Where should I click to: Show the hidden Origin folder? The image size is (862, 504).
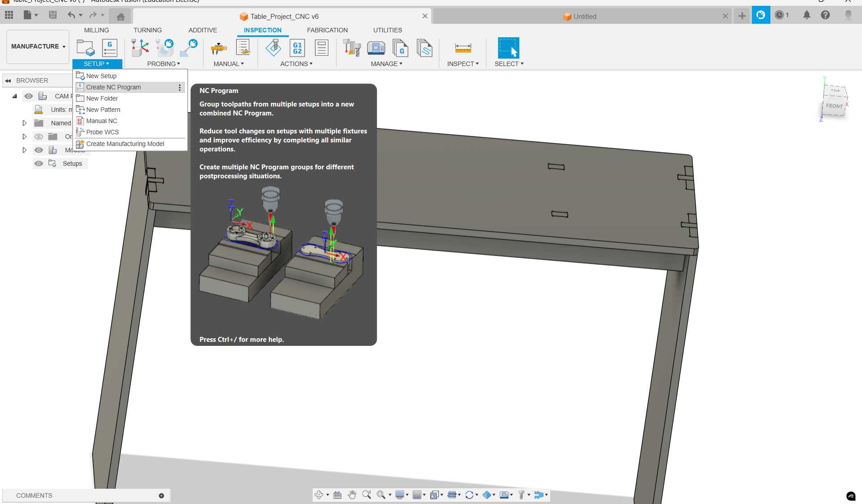pyautogui.click(x=39, y=137)
